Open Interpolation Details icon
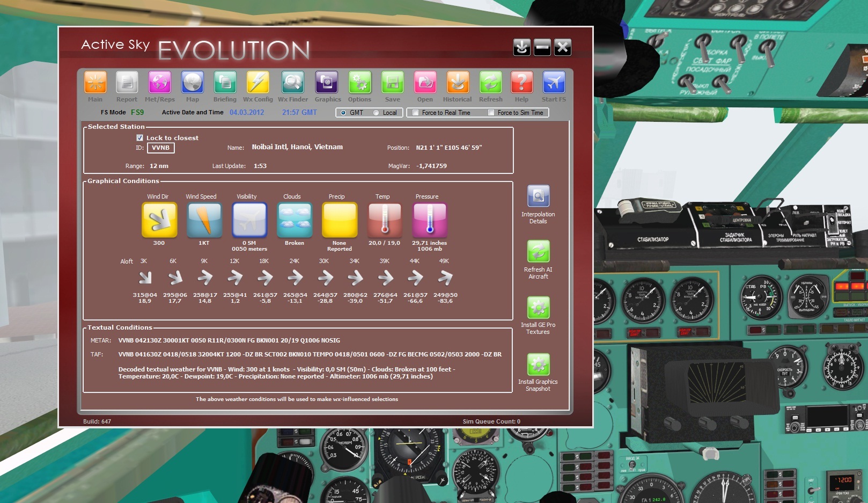 point(538,196)
